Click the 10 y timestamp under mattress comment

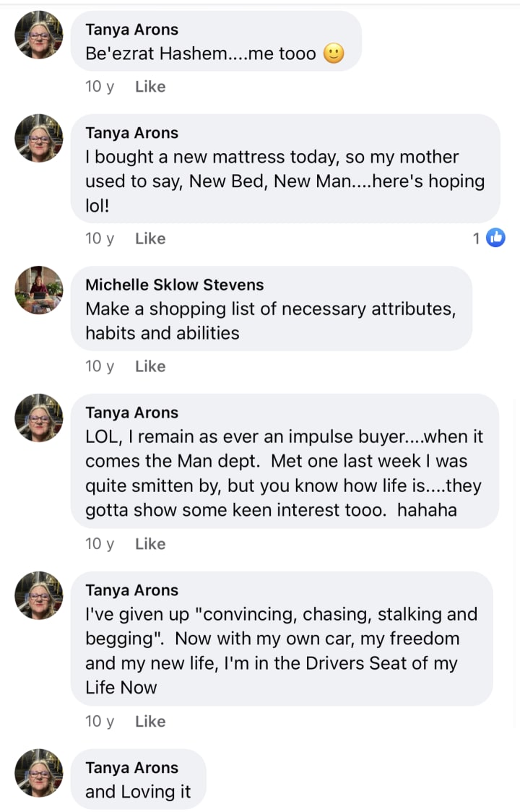(x=100, y=238)
